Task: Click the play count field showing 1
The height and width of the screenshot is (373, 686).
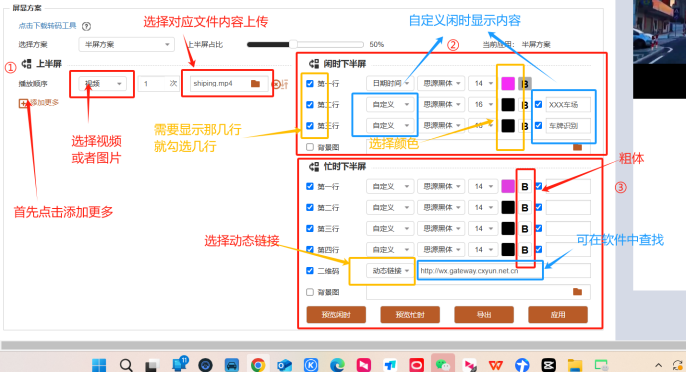Action: 153,84
